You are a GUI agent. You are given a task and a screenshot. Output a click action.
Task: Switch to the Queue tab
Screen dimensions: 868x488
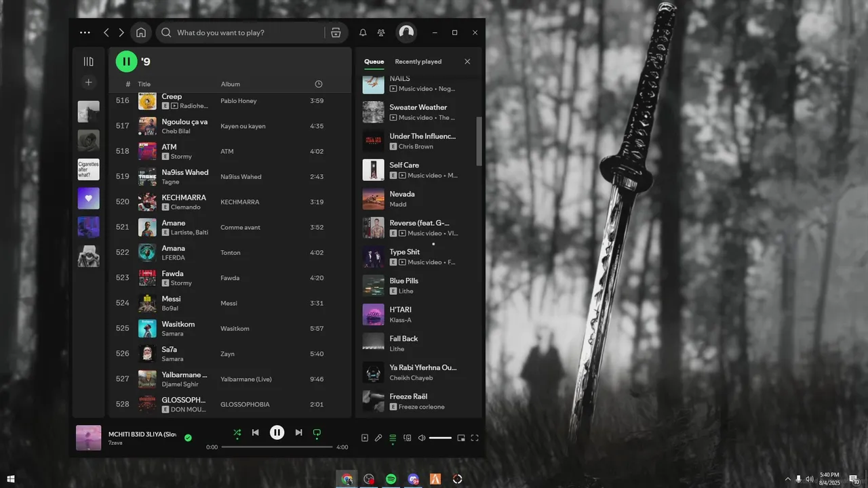click(374, 62)
